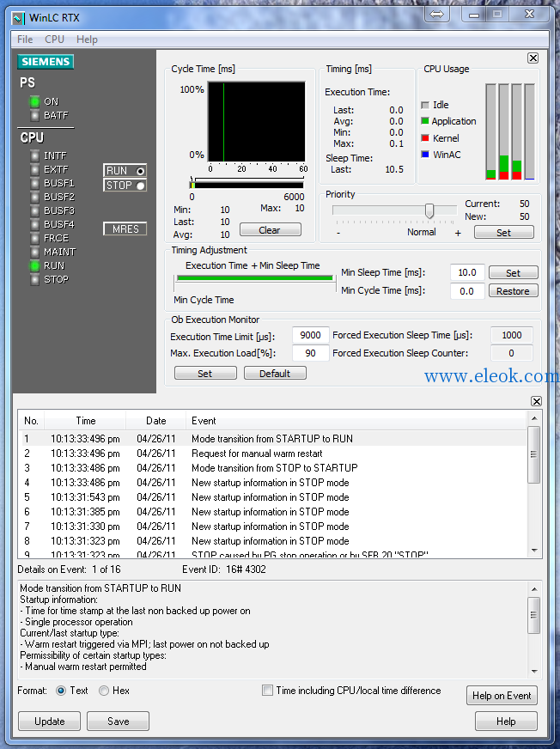Clear the cycle time statistics
Screen dimensions: 560x749
[271, 229]
